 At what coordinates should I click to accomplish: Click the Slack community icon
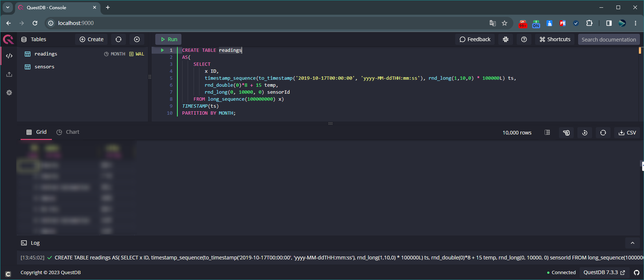point(506,39)
